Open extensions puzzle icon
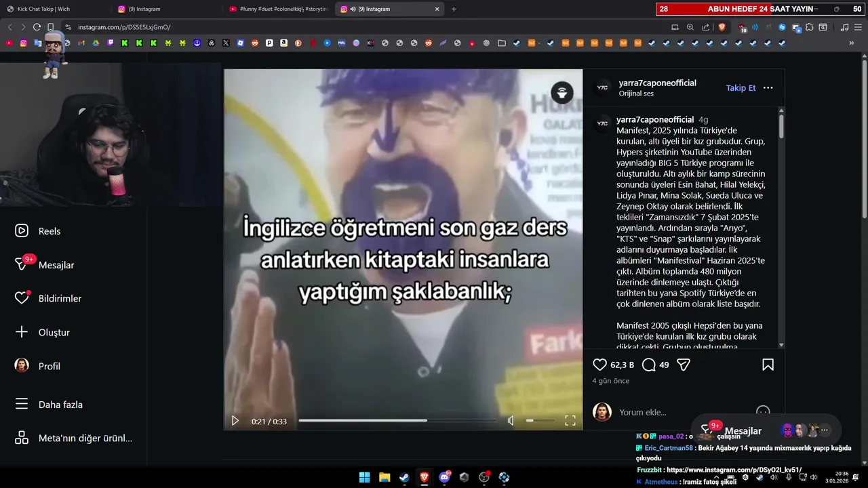 [x=809, y=27]
